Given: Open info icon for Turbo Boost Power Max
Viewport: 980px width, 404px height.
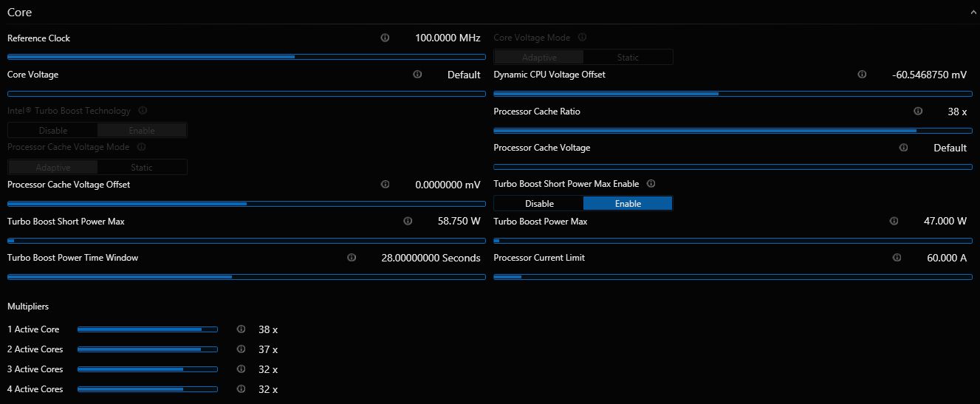Looking at the screenshot, I should click(894, 221).
